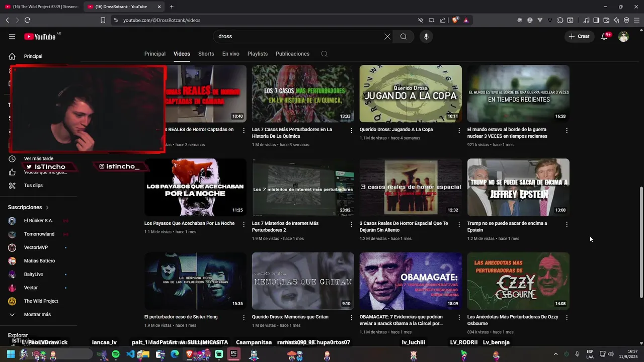Open three-dot menu for Memorias que Gritan video
The image size is (644, 362).
coord(352,318)
